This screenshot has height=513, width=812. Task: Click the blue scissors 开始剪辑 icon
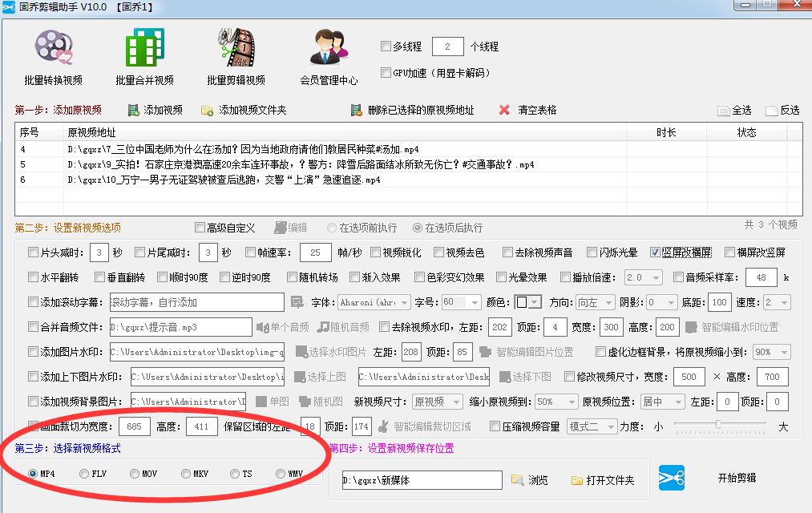click(672, 478)
